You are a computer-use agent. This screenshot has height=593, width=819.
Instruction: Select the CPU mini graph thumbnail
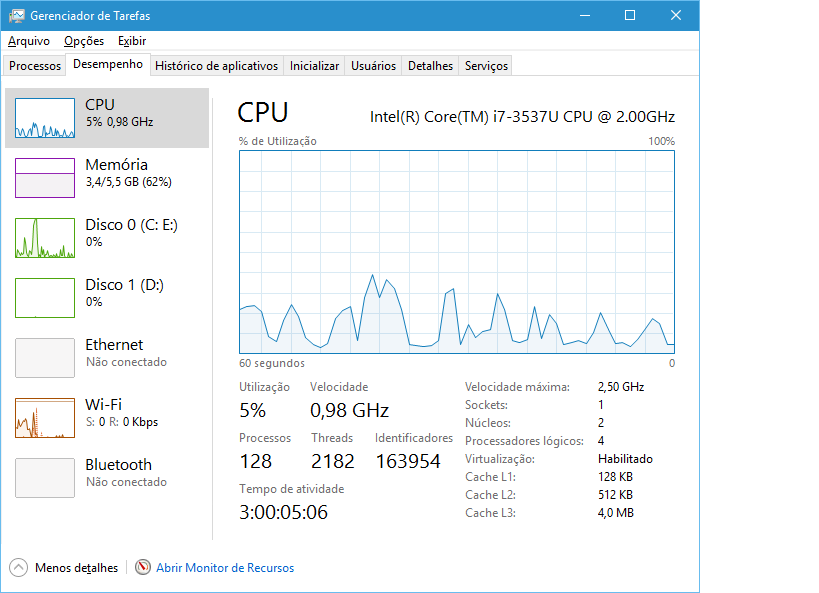[x=45, y=118]
